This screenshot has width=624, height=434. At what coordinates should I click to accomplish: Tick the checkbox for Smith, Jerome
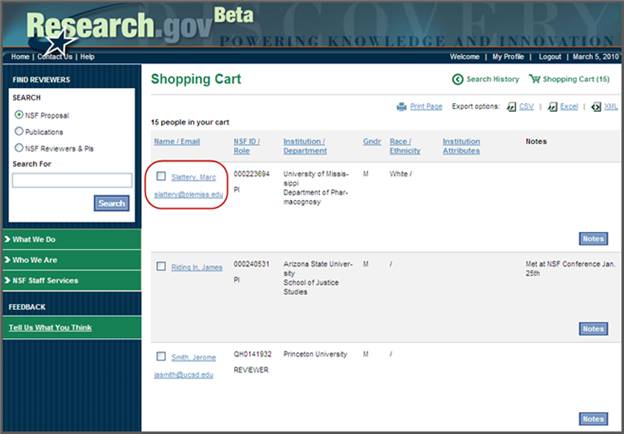tap(161, 357)
